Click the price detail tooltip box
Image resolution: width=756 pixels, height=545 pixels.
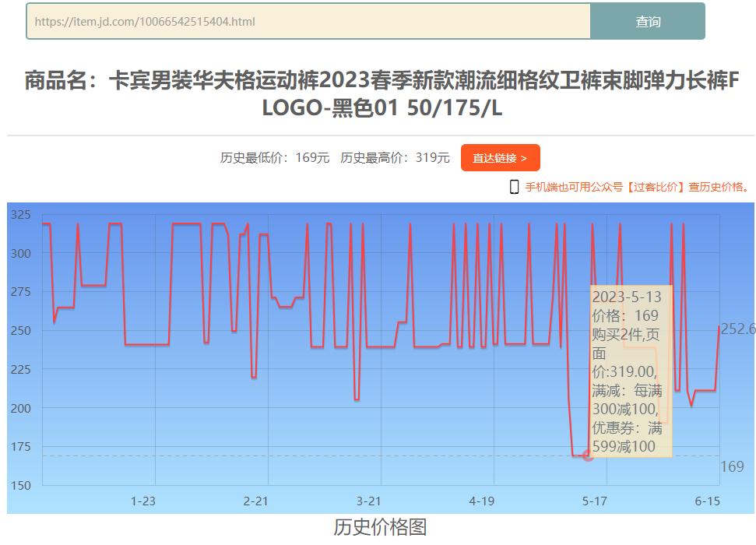pyautogui.click(x=631, y=371)
